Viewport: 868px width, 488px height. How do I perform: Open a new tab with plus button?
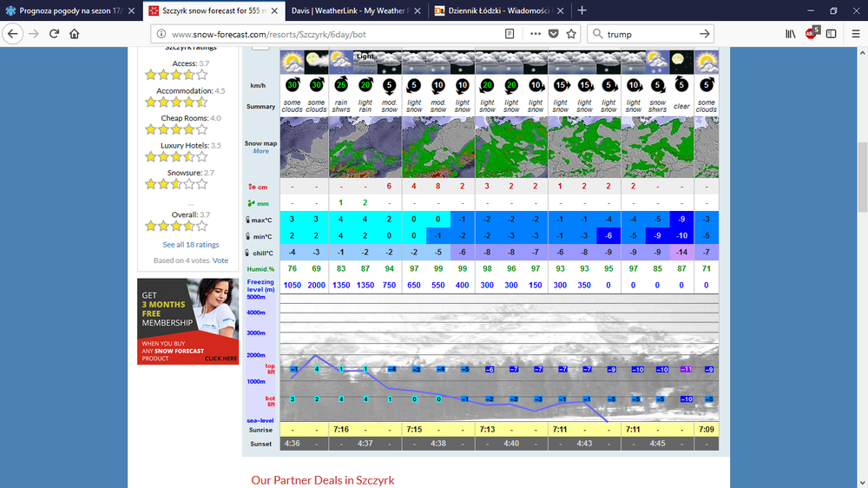(582, 10)
